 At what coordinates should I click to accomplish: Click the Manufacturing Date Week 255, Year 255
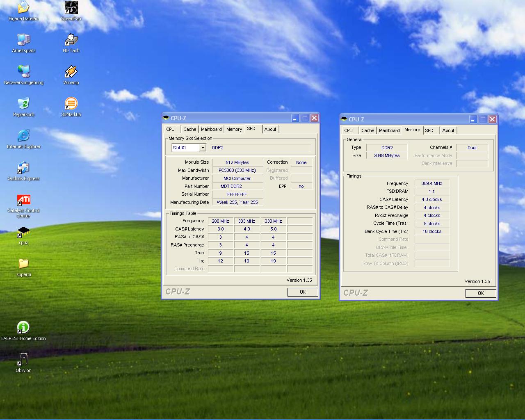coord(237,202)
